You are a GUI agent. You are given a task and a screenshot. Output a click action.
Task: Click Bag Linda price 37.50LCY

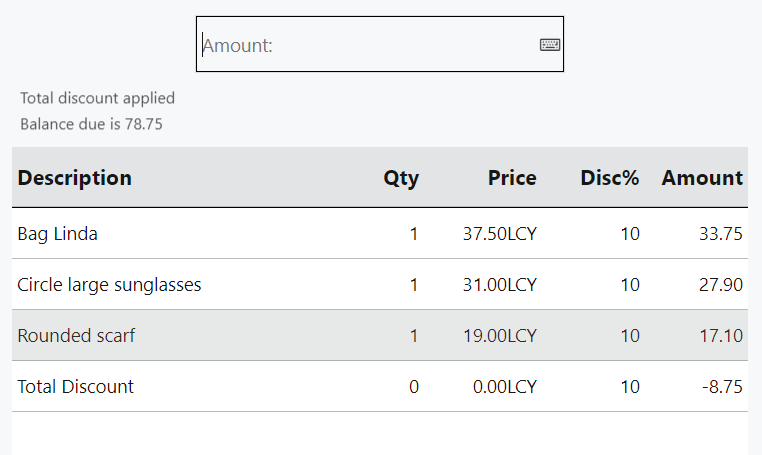click(500, 234)
